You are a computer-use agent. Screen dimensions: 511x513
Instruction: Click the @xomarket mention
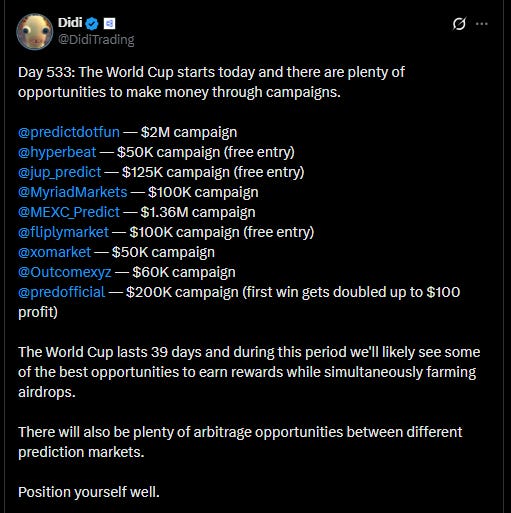tap(54, 252)
